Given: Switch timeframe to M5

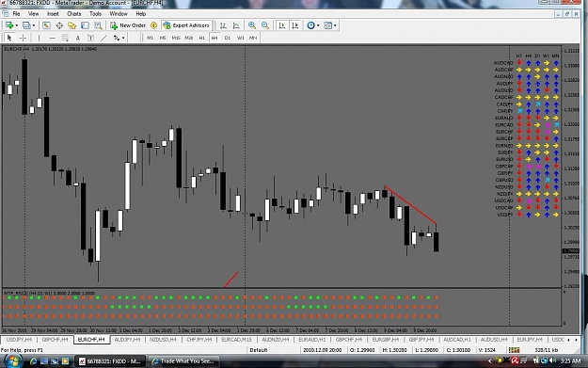Looking at the screenshot, I should tap(163, 38).
